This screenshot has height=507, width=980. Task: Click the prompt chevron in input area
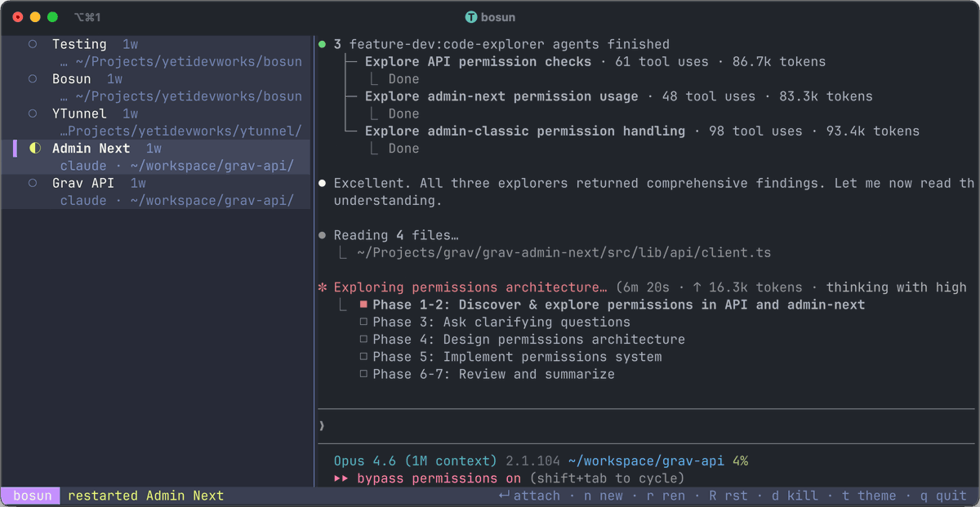(x=322, y=426)
